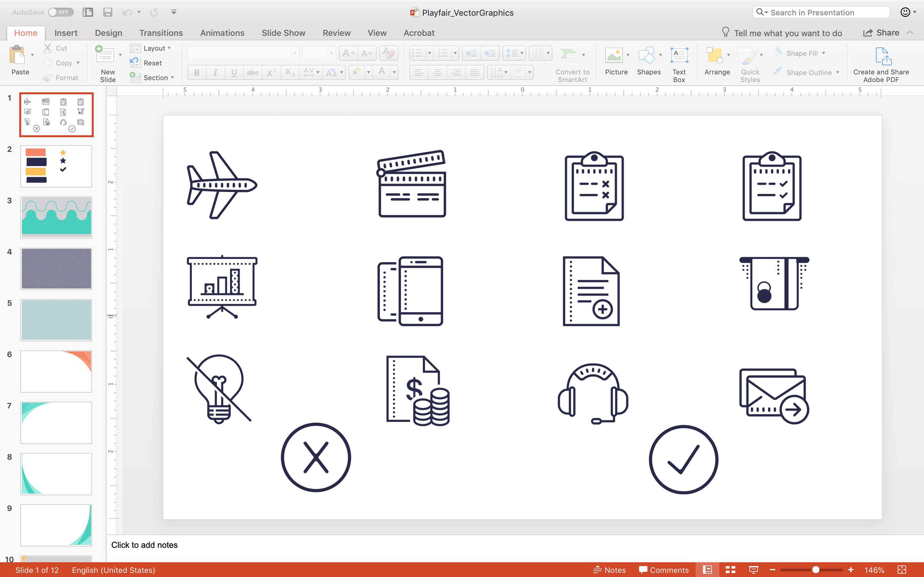Insert a Text Box
Viewport: 924px width, 577px height.
(x=679, y=56)
